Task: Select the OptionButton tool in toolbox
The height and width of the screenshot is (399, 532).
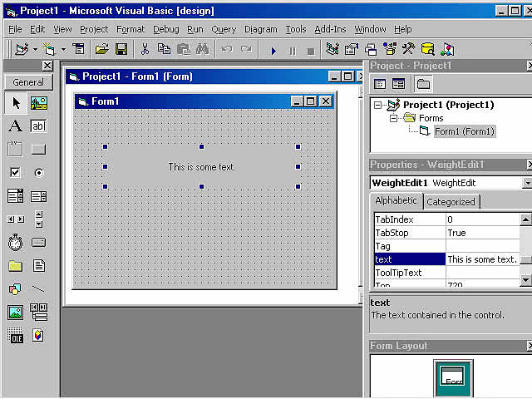Action: click(39, 173)
